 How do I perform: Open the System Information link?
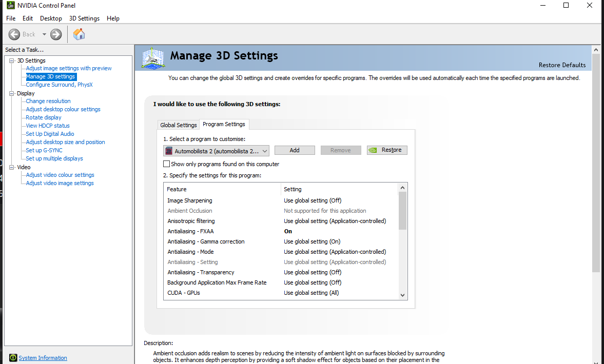coord(43,358)
